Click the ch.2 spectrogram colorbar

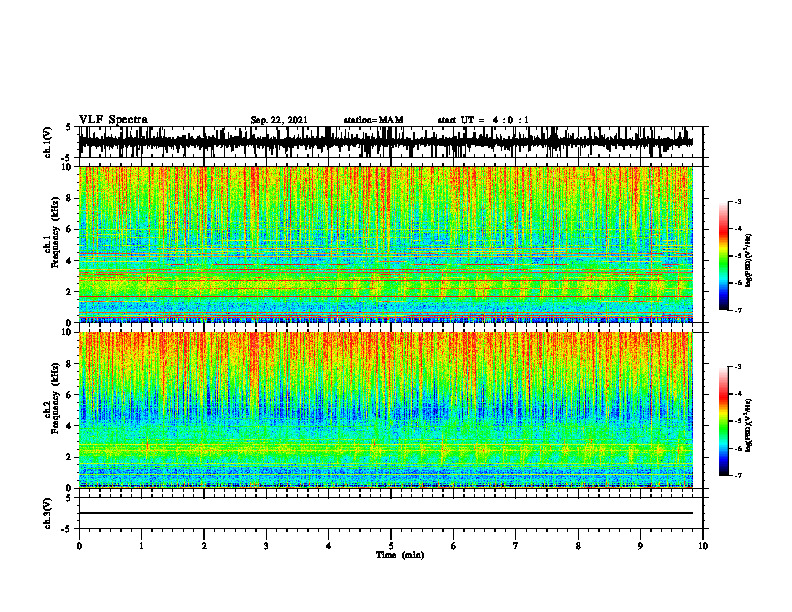click(724, 421)
